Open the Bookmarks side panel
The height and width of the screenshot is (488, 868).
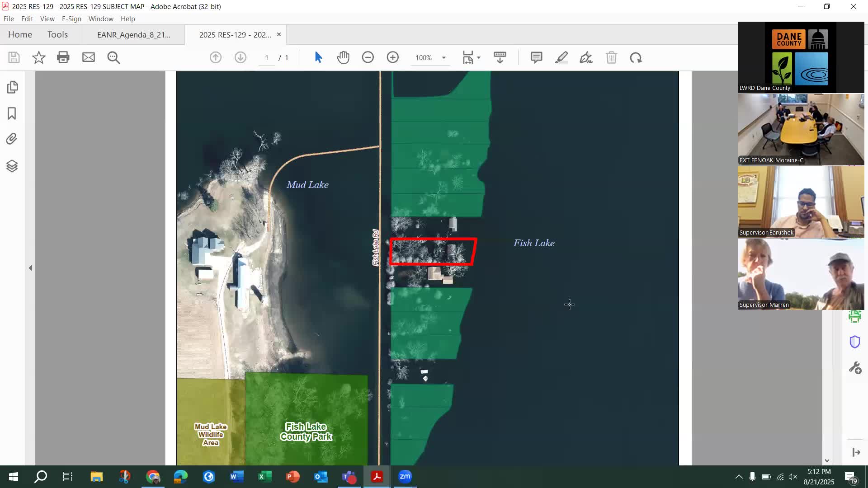(x=12, y=113)
